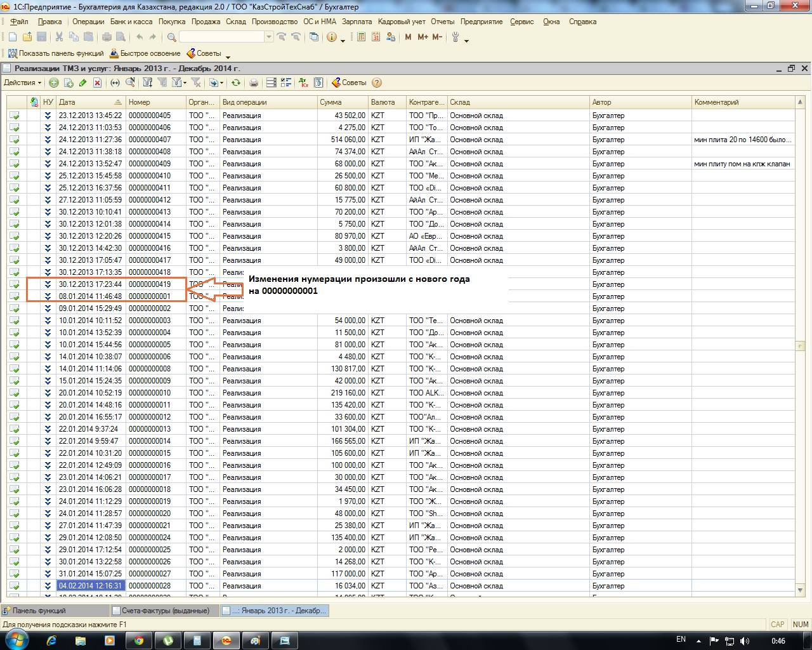The width and height of the screenshot is (812, 650).
Task: Click the New document icon in main toolbar
Action: [x=13, y=37]
